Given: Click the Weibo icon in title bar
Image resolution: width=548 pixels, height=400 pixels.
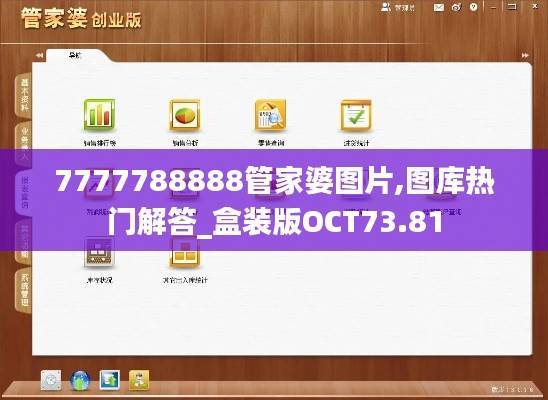Looking at the screenshot, I should point(456,7).
